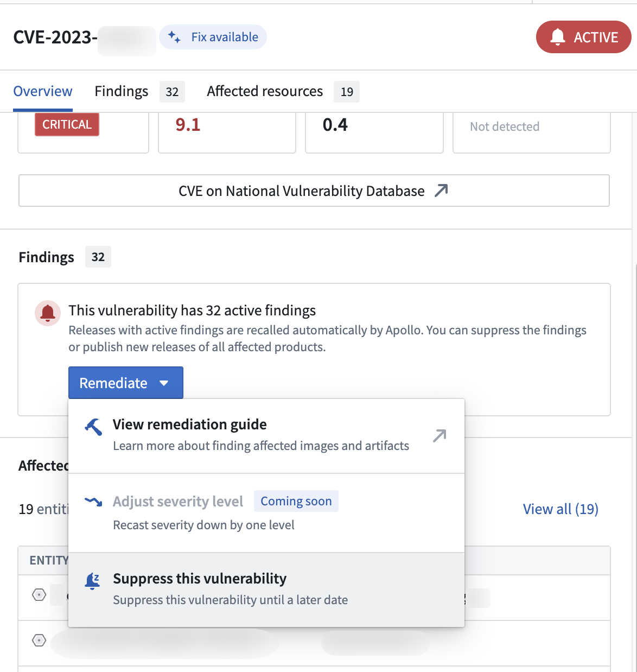
Task: Choose View remediation guide from the menu
Action: (266, 435)
